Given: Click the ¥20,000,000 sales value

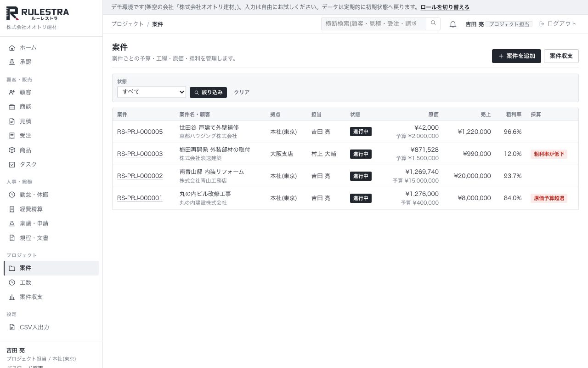Looking at the screenshot, I should click(x=472, y=176).
